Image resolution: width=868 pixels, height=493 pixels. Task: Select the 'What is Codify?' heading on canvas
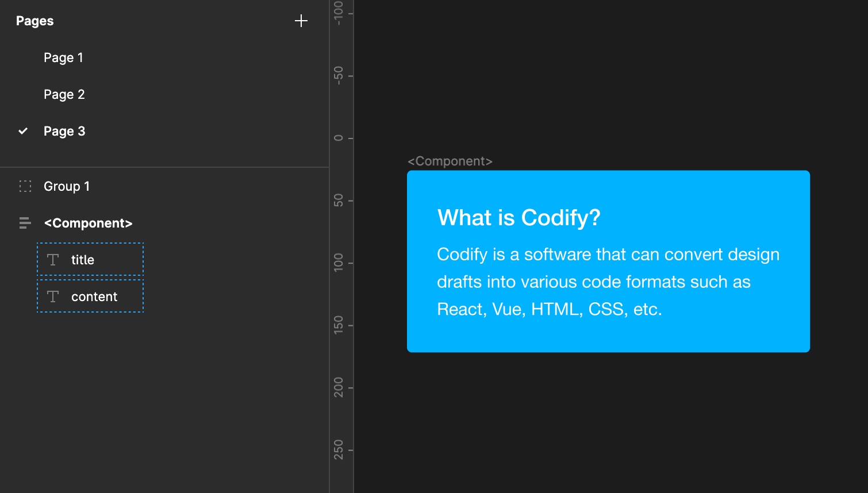(519, 218)
